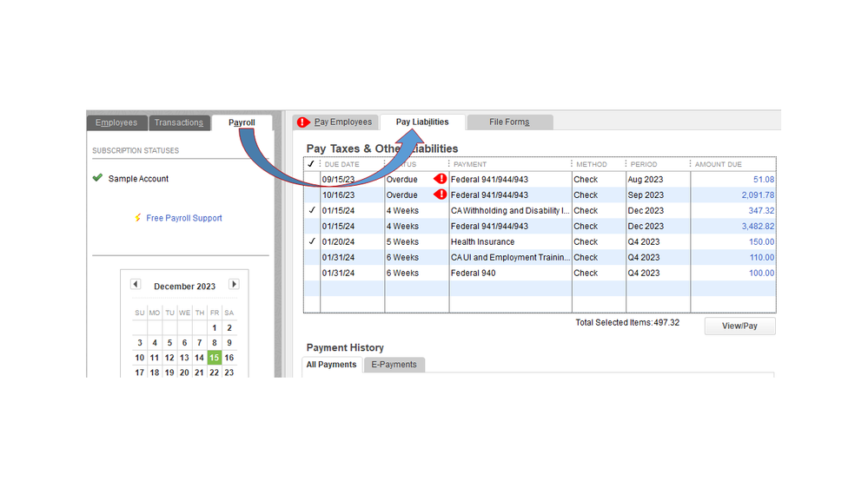This screenshot has width=868, height=488.
Task: Open the File Forms tab
Action: point(510,122)
